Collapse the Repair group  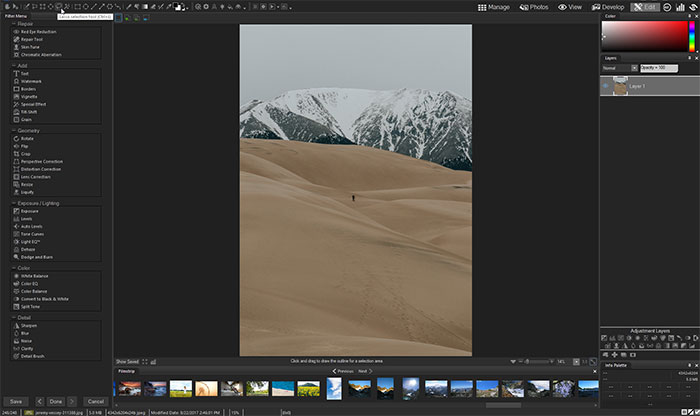[14, 24]
